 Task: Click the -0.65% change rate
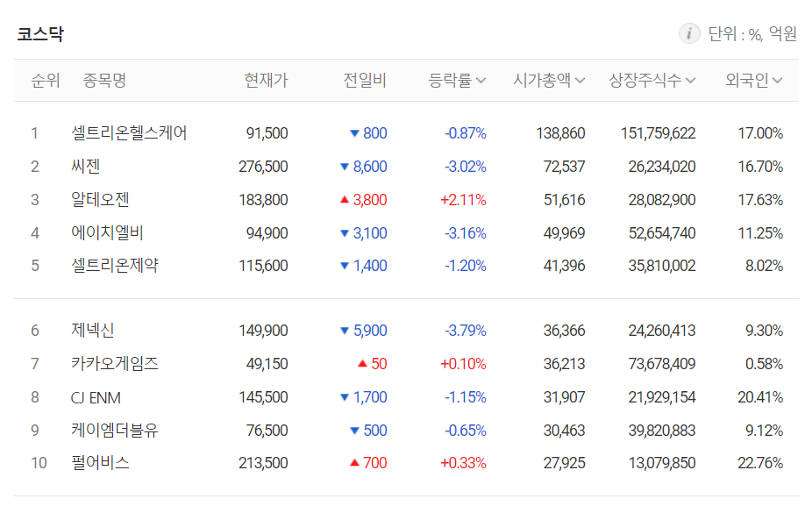(465, 431)
